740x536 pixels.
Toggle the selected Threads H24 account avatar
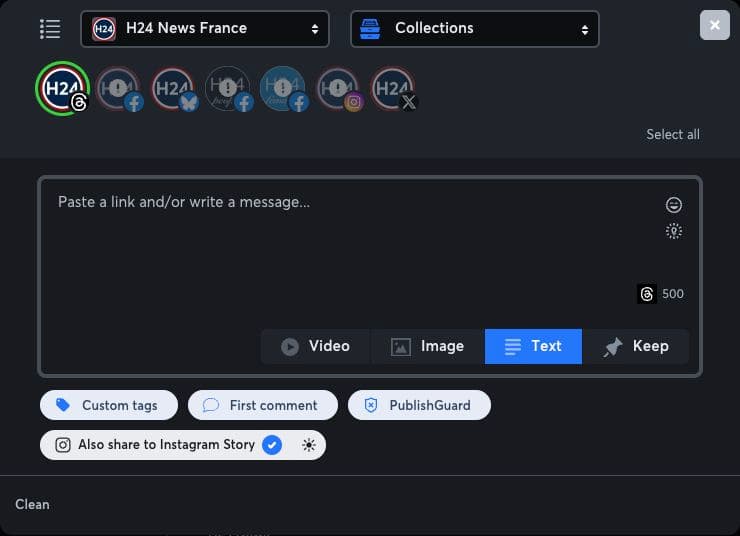tap(63, 88)
